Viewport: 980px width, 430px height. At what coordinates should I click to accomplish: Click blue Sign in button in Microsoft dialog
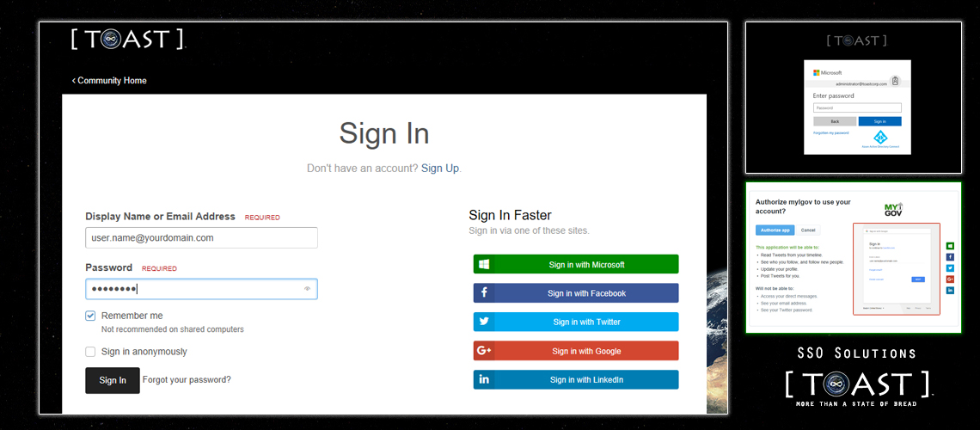click(x=880, y=121)
